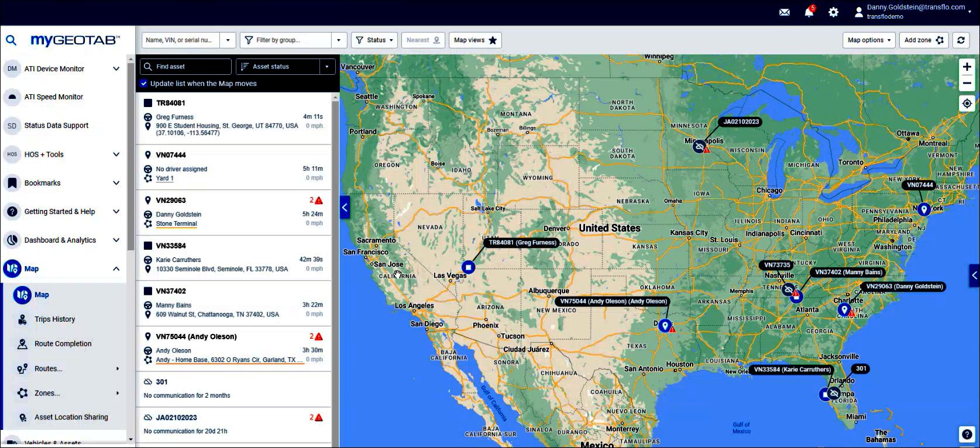Viewport: 980px width, 448px height.
Task: Zoom in on the map
Action: [x=967, y=67]
